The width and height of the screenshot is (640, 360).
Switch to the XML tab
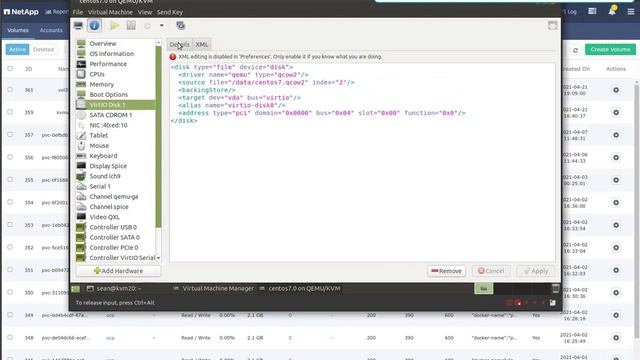click(202, 44)
